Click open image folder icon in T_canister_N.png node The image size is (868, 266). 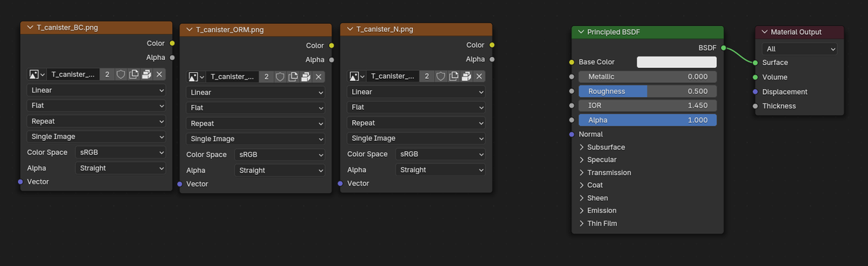click(466, 77)
